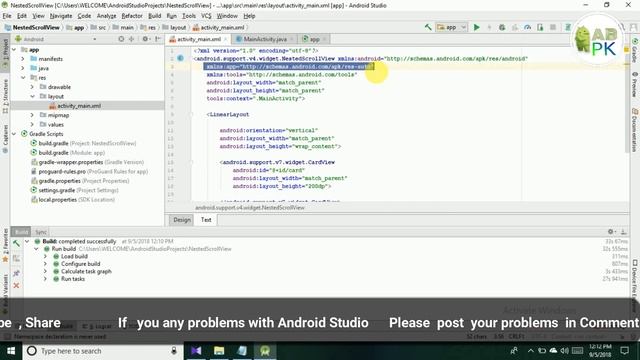The width and height of the screenshot is (640, 360).
Task: Open File Explorer from the taskbar
Action: (219, 351)
